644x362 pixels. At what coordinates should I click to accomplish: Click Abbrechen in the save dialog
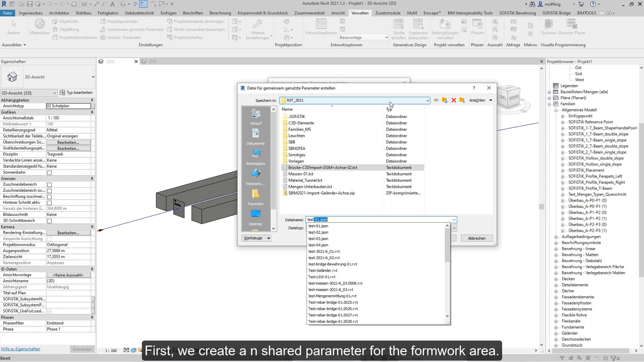[x=477, y=238]
